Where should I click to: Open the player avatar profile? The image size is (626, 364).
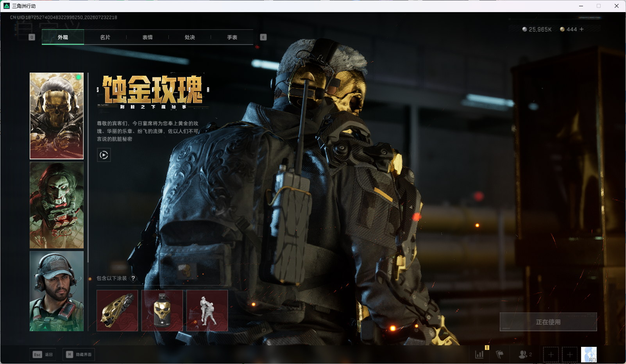point(589,355)
